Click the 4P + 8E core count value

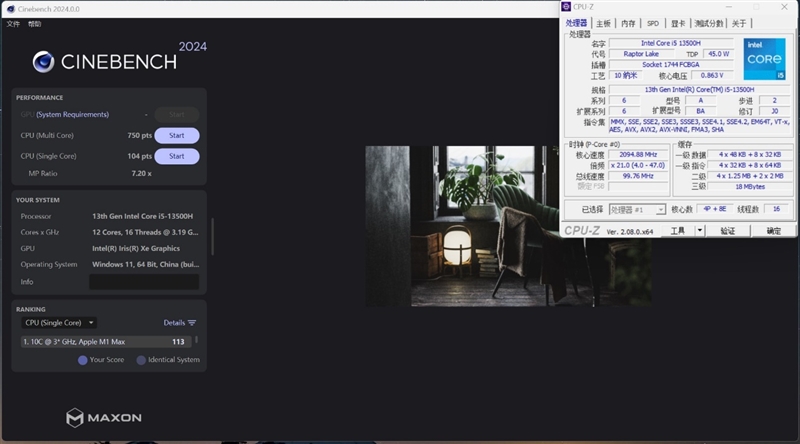pos(714,209)
